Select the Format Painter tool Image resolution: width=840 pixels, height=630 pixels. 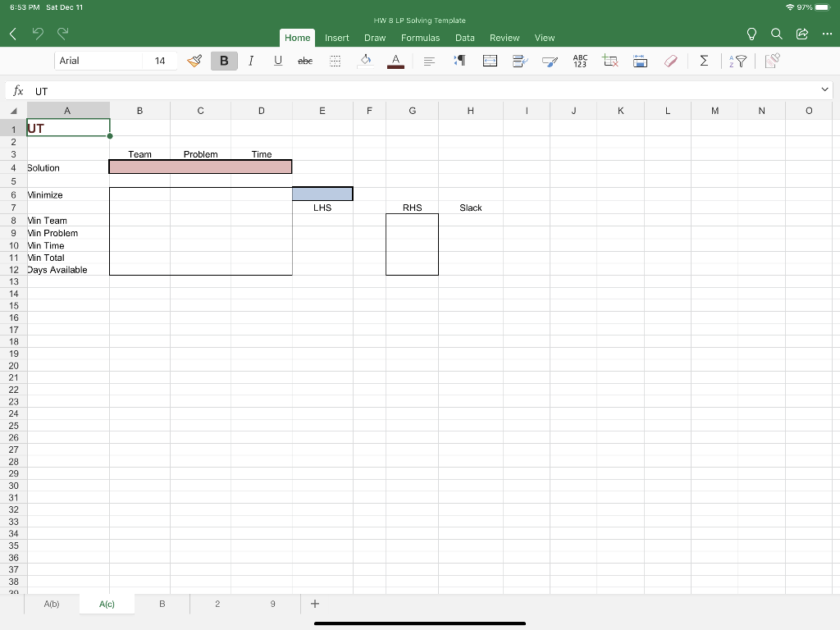pos(194,60)
